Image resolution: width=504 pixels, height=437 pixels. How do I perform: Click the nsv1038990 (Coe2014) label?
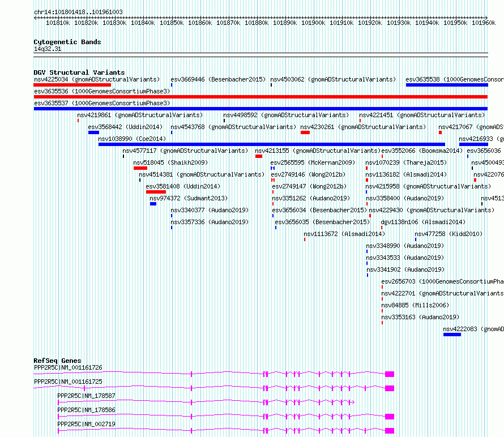point(132,139)
